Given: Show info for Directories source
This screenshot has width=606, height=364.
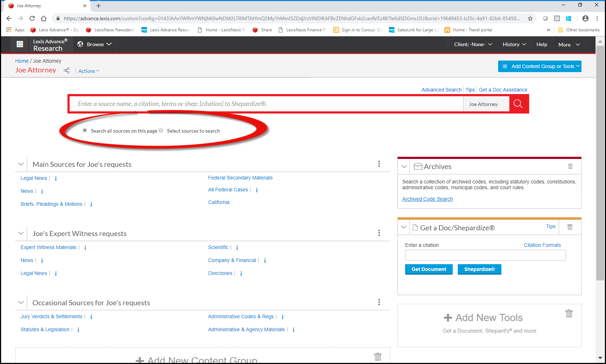Looking at the screenshot, I should tap(241, 274).
